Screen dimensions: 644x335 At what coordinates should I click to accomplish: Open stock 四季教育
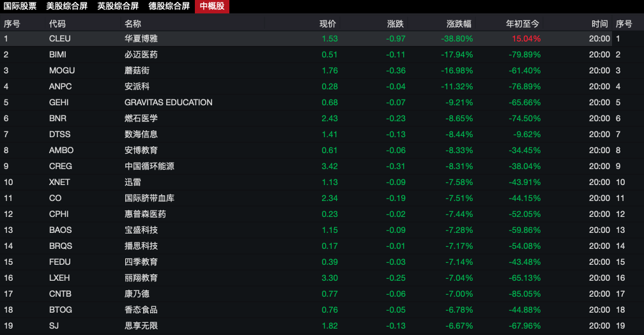(141, 262)
